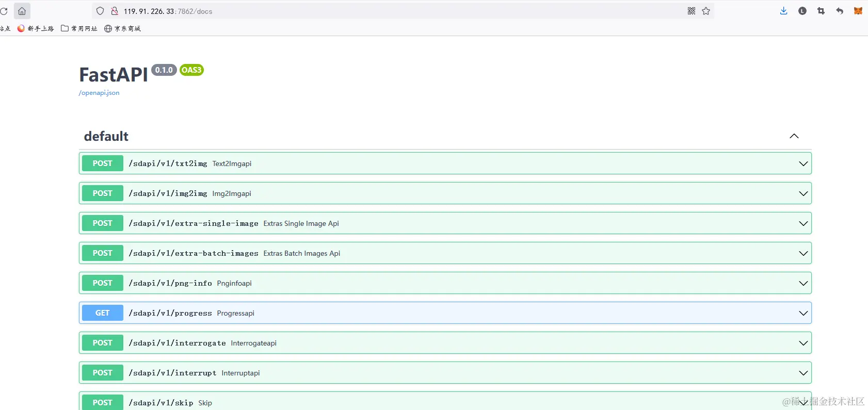Click the address bar URL field
Image resolution: width=868 pixels, height=410 pixels.
[x=403, y=11]
